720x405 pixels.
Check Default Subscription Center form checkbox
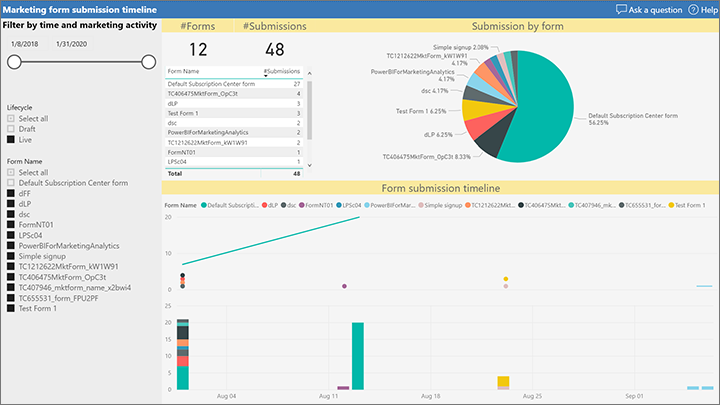pos(11,183)
